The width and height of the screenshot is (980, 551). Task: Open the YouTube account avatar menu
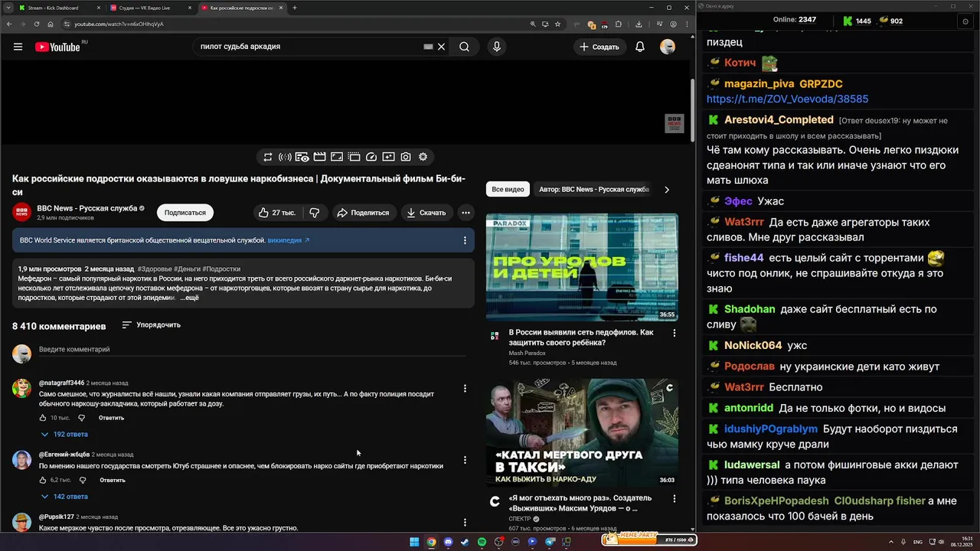[668, 47]
